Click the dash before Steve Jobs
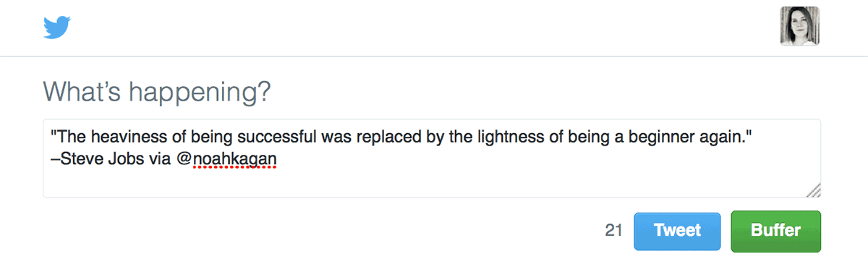 55,156
